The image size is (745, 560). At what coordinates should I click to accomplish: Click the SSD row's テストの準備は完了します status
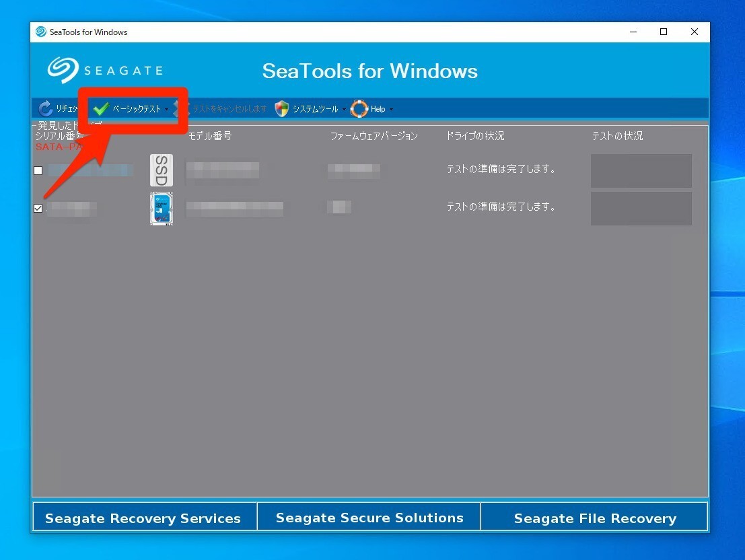(501, 169)
